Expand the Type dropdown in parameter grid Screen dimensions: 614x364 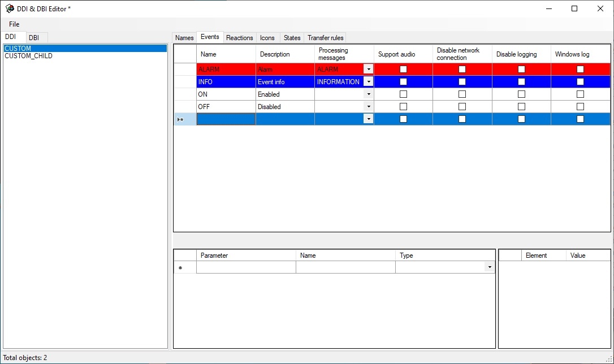[x=490, y=267]
